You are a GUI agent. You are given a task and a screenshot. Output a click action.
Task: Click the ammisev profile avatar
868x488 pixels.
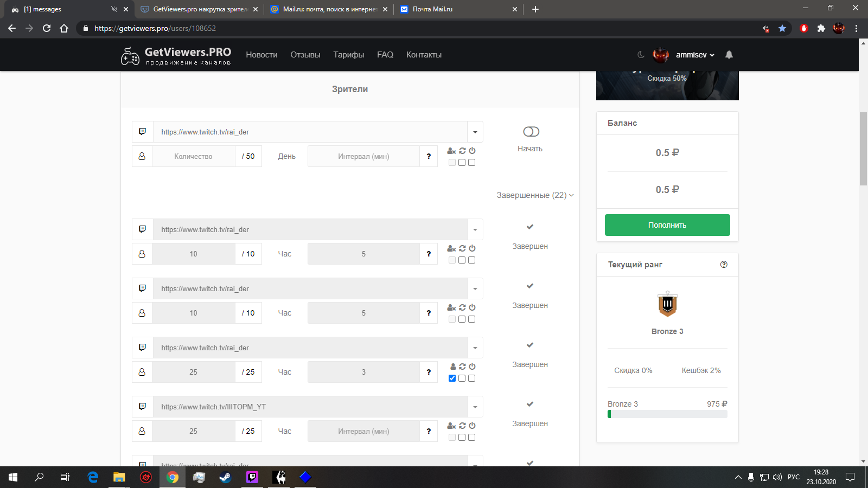click(x=661, y=55)
